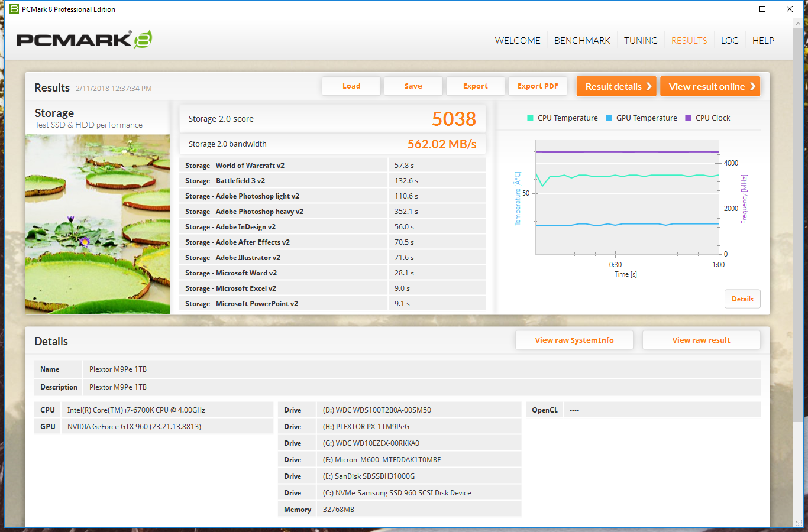
Task: Open Result details
Action: (617, 86)
